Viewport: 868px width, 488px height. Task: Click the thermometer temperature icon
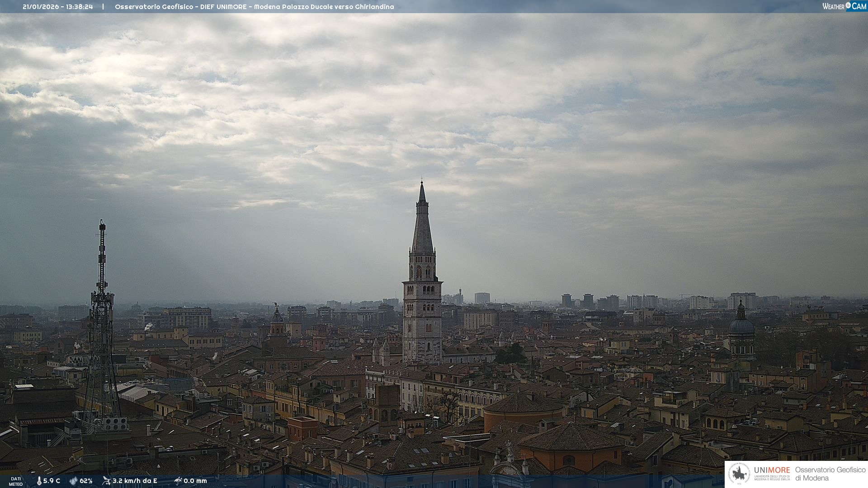[39, 481]
